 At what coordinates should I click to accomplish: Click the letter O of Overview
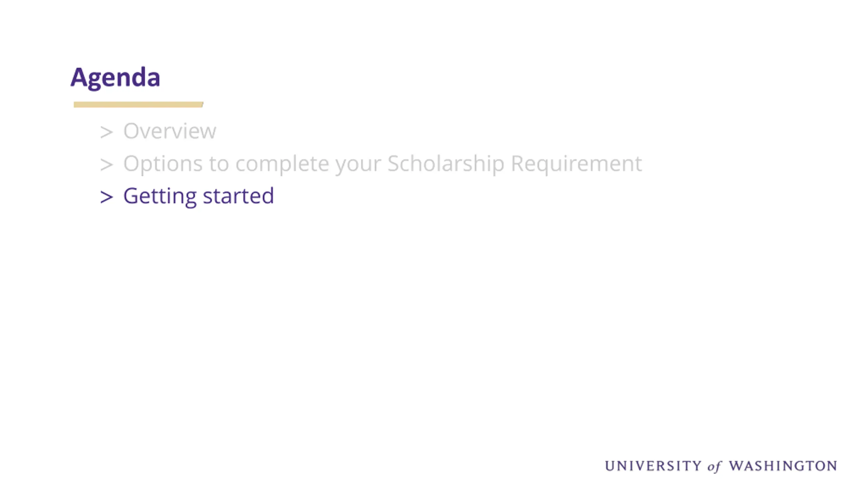pos(131,131)
